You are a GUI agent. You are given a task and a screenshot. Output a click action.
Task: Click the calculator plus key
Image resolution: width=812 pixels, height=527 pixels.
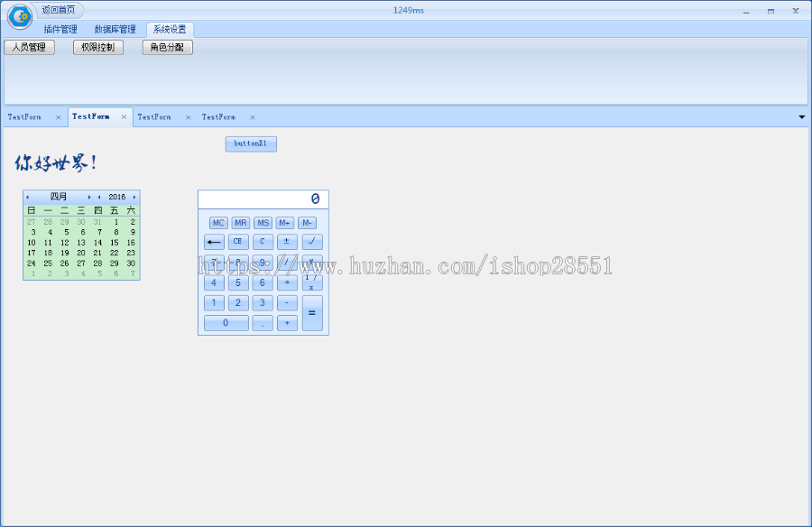tap(287, 323)
